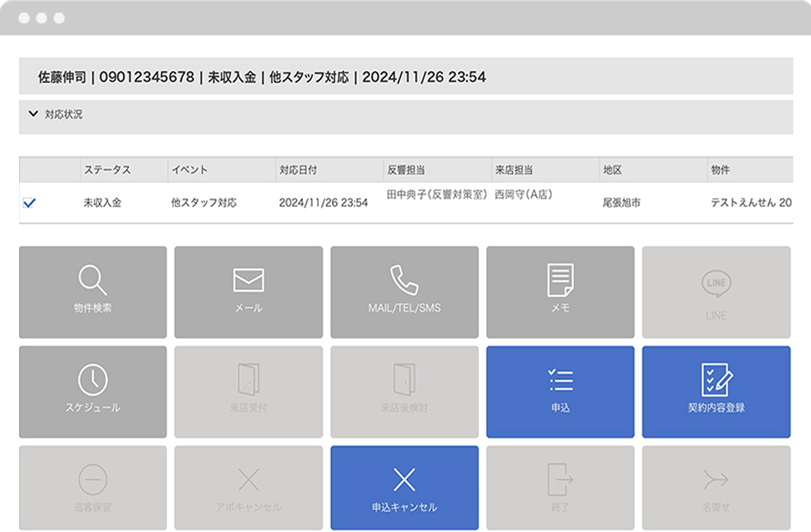Collapse the 対応状況 section
The width and height of the screenshot is (811, 532).
click(x=34, y=115)
